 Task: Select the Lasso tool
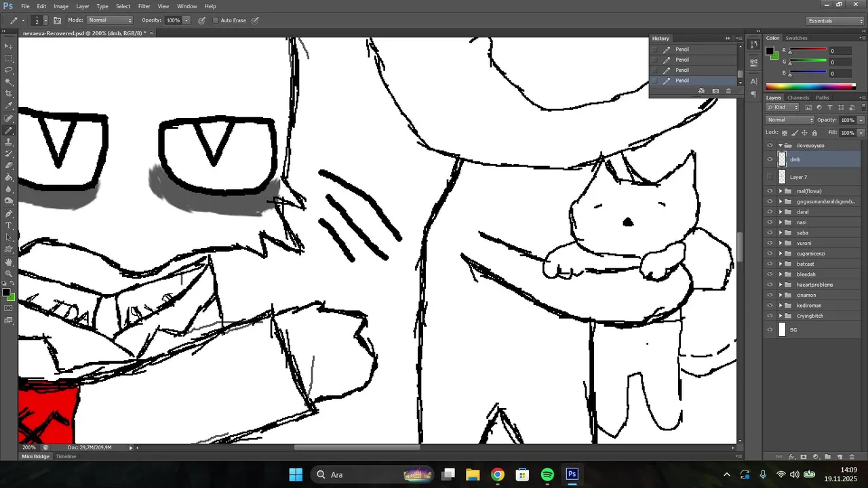click(9, 70)
